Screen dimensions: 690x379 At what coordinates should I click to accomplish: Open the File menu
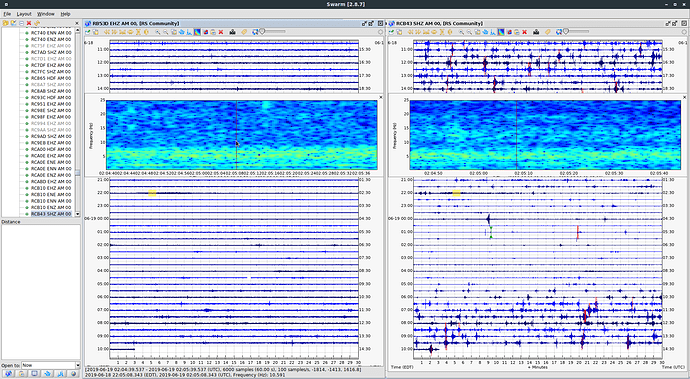7,14
